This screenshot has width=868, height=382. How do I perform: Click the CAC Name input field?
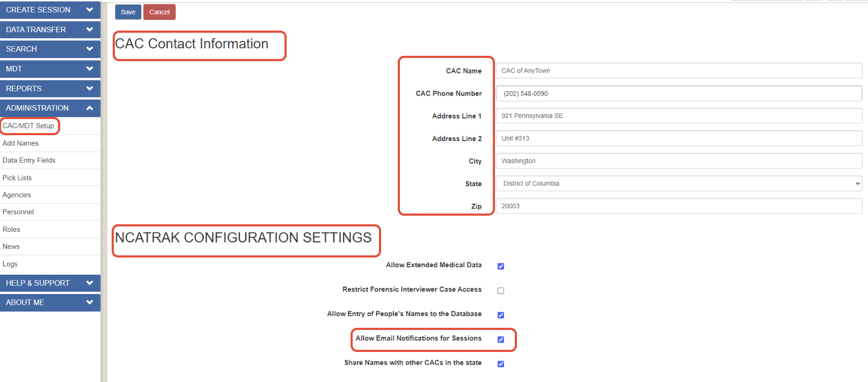(679, 71)
